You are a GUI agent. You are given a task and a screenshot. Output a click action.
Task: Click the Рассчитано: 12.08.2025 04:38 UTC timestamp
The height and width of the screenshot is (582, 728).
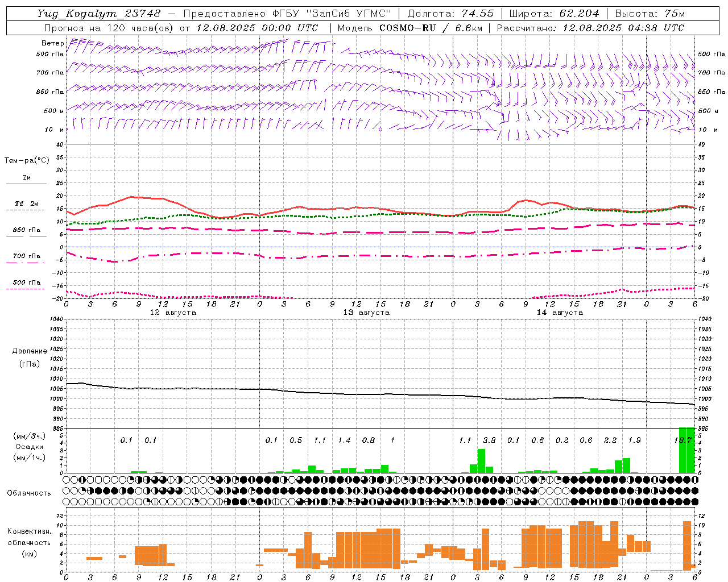click(x=590, y=28)
